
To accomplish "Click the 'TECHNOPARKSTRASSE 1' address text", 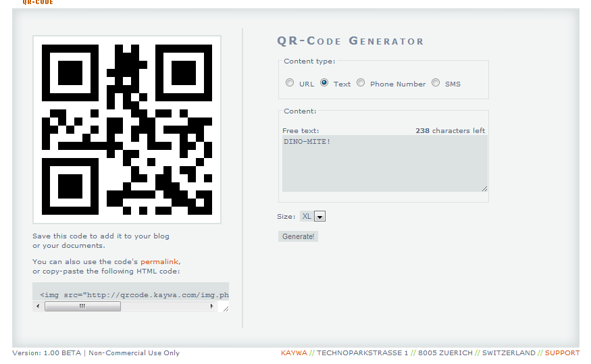I will [x=362, y=353].
